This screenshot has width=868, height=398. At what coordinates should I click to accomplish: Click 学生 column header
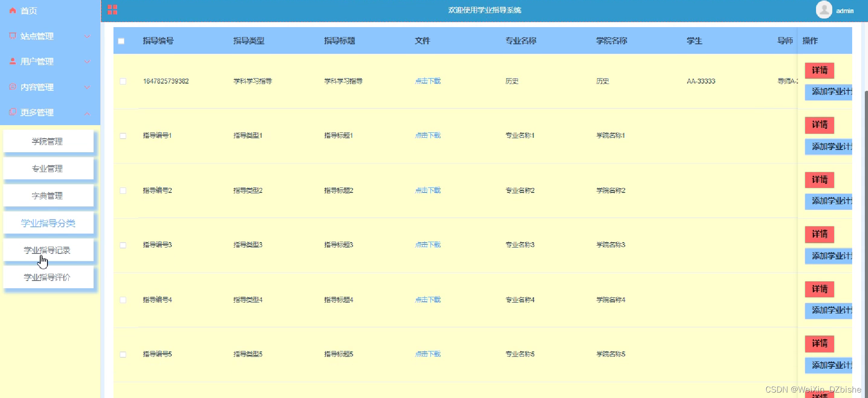(x=694, y=41)
